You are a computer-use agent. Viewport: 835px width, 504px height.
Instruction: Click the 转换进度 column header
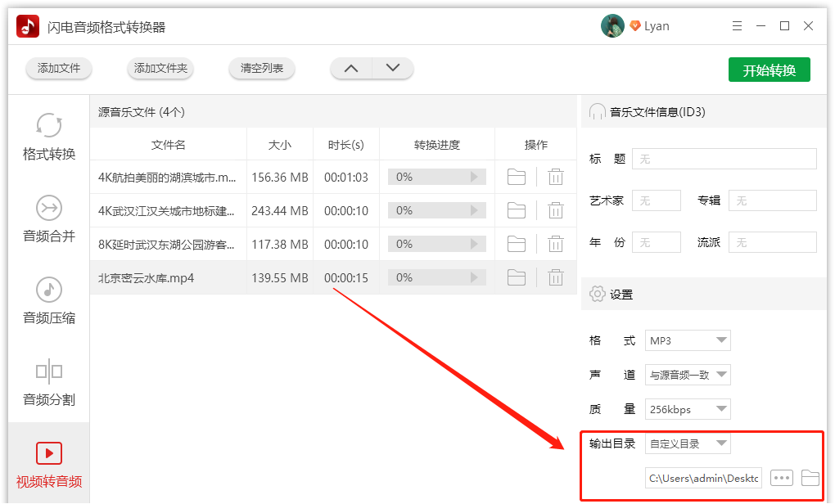[x=436, y=145]
